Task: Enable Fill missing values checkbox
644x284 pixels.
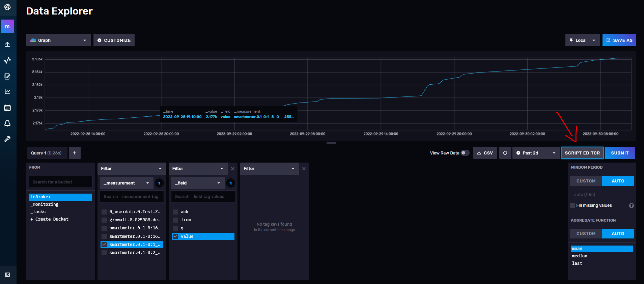Action: coord(572,205)
